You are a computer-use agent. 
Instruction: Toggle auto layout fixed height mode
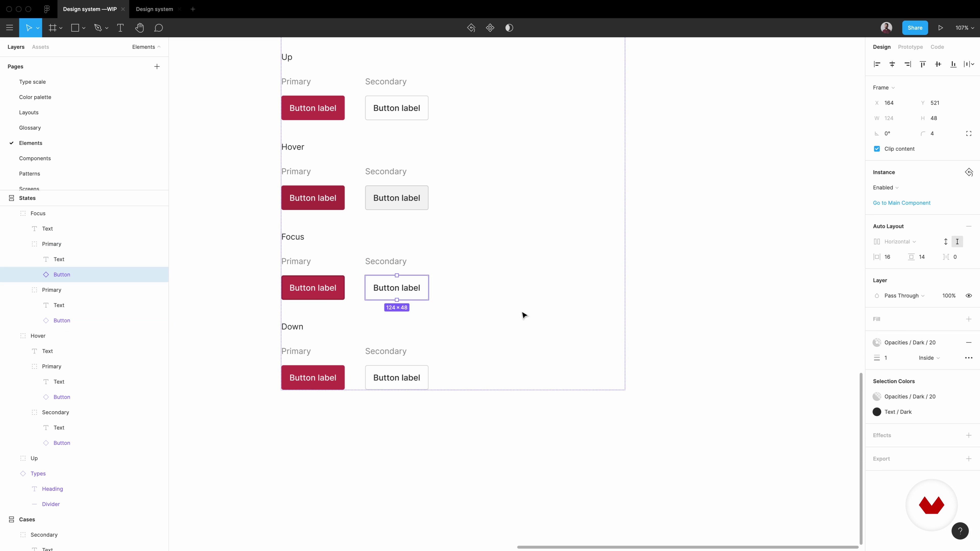[957, 242]
